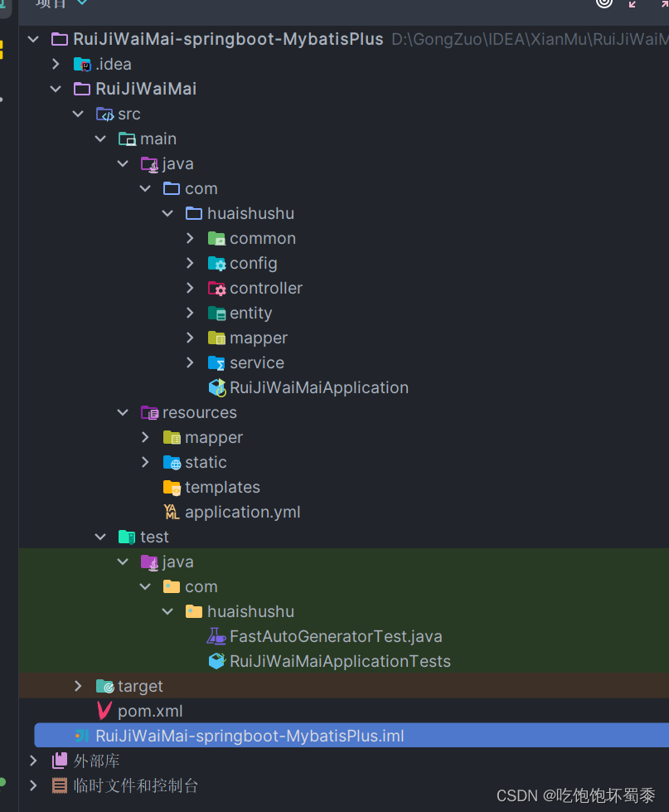Expand the service package
The height and width of the screenshot is (812, 669).
tap(190, 362)
